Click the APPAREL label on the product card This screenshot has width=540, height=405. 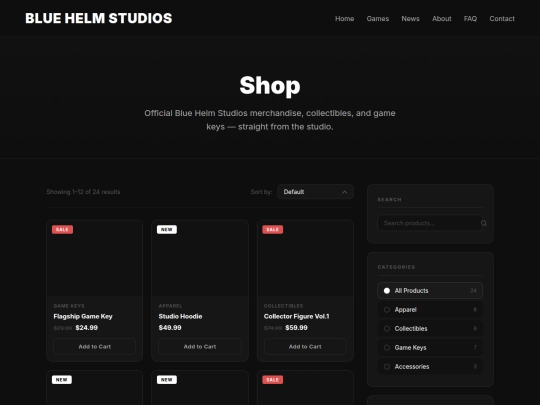point(170,306)
